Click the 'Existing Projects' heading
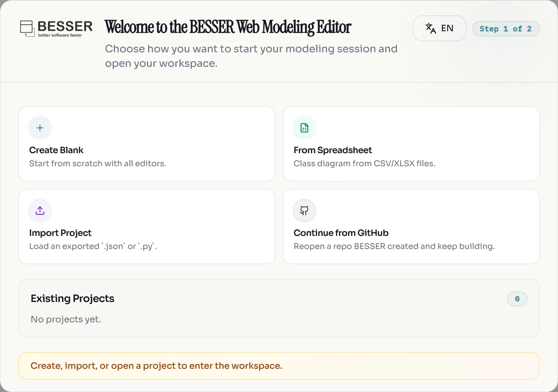Screen dimensions: 558x392 (73, 299)
